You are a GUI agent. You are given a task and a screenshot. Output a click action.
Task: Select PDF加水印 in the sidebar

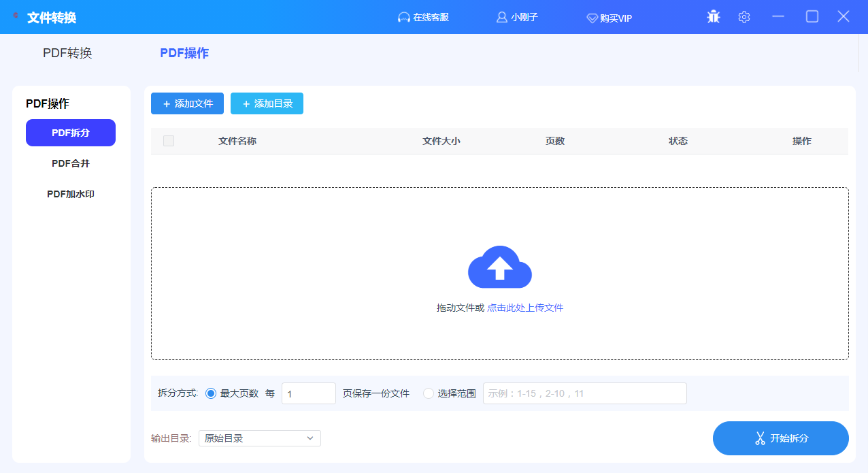[x=70, y=193]
